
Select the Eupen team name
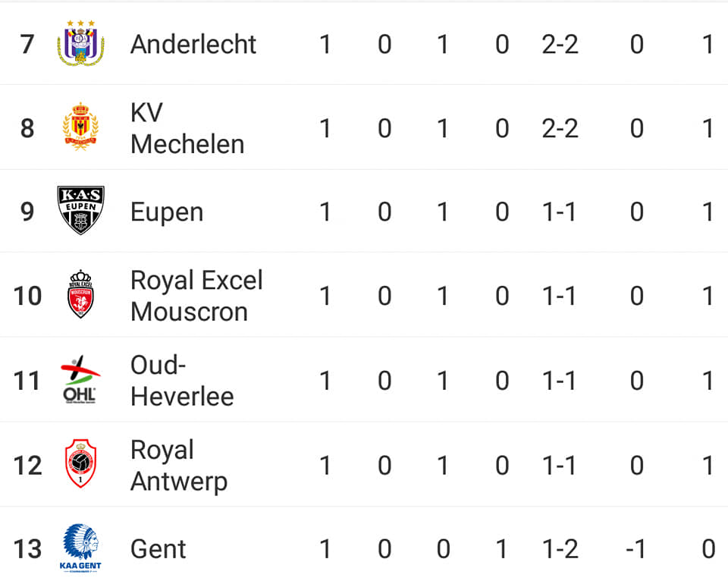(x=167, y=212)
